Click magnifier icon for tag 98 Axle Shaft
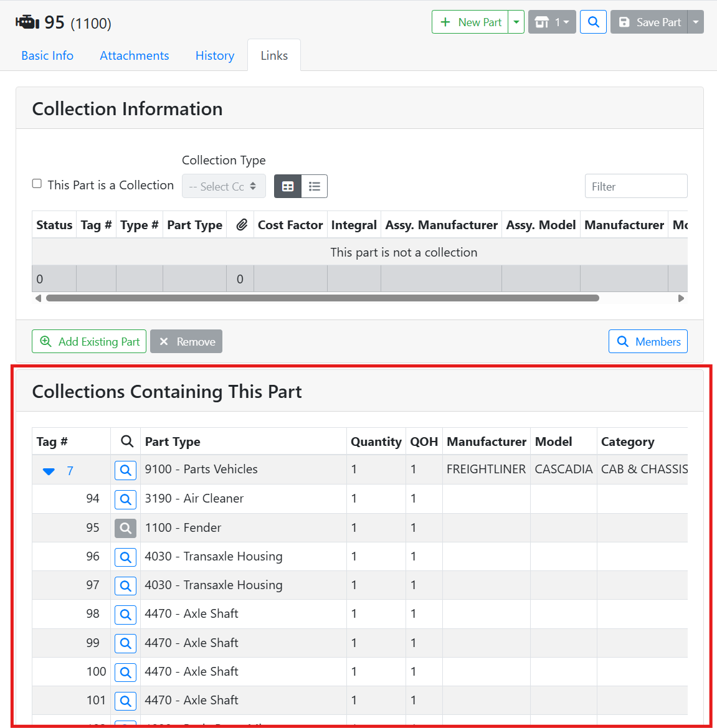Image resolution: width=717 pixels, height=728 pixels. point(125,615)
